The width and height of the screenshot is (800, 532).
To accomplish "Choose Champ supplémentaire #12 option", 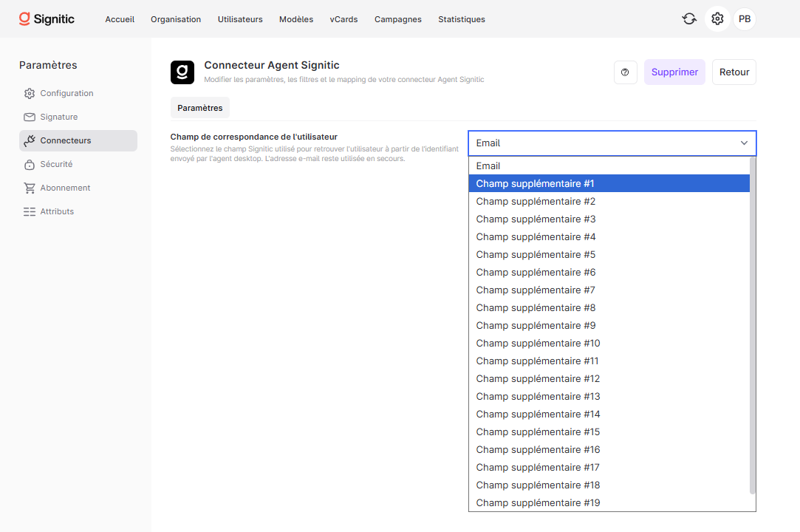I will (x=609, y=379).
